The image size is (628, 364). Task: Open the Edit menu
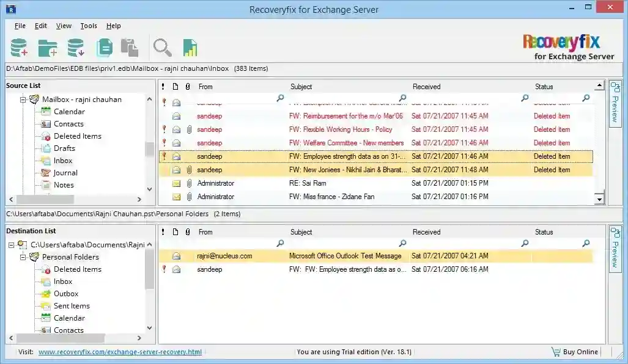click(x=41, y=26)
